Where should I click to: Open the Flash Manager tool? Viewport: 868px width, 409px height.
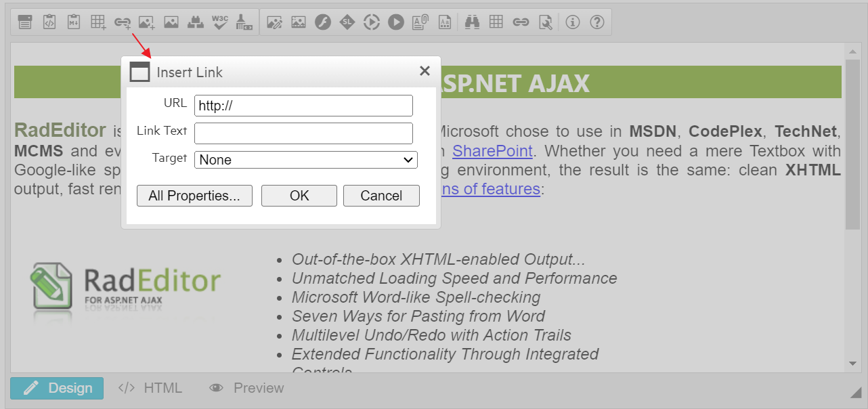pos(323,22)
